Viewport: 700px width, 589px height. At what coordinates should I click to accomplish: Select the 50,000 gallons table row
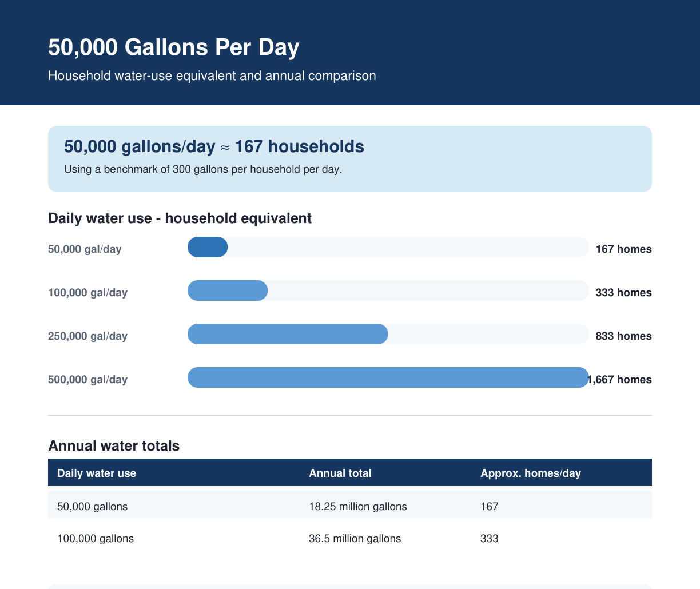(x=350, y=506)
